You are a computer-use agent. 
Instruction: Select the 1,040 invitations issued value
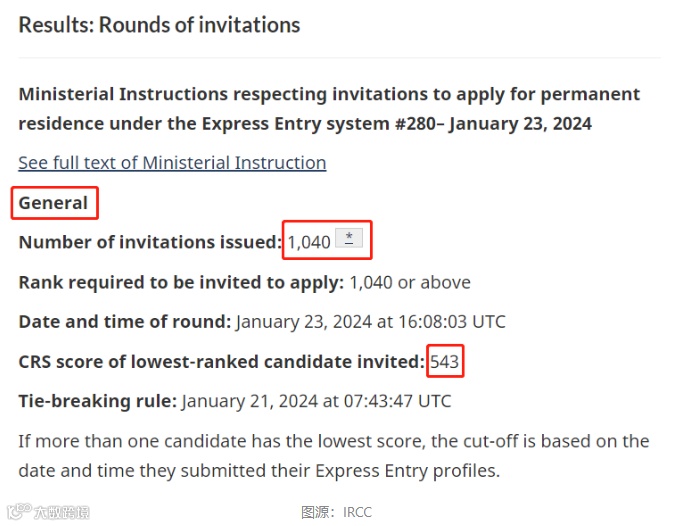point(309,242)
